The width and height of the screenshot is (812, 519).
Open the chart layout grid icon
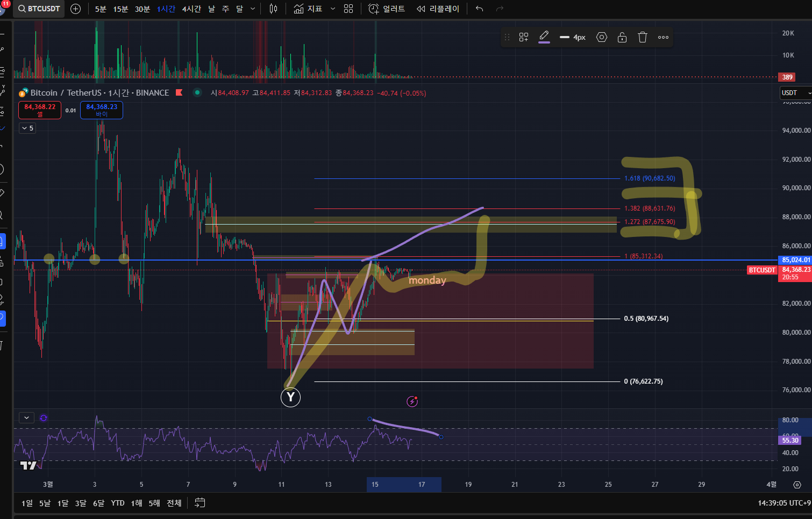(x=348, y=9)
